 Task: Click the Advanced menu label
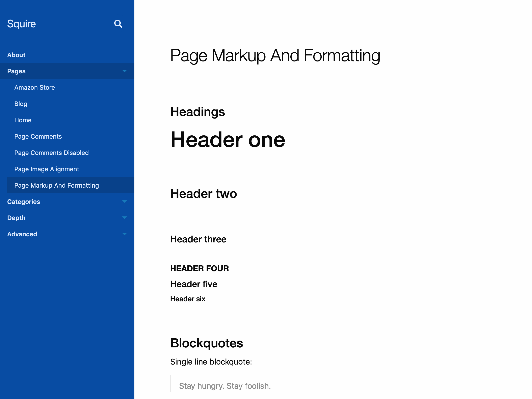(x=22, y=234)
